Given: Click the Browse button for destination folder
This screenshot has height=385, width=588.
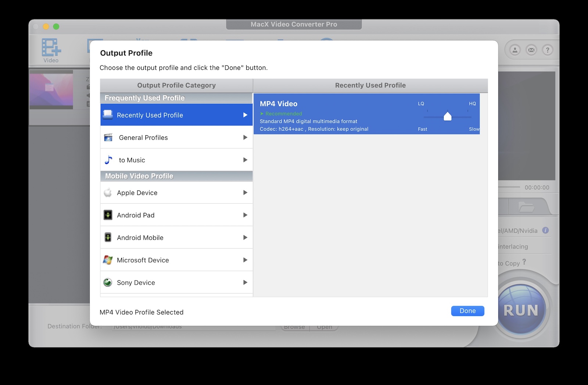Looking at the screenshot, I should (295, 327).
